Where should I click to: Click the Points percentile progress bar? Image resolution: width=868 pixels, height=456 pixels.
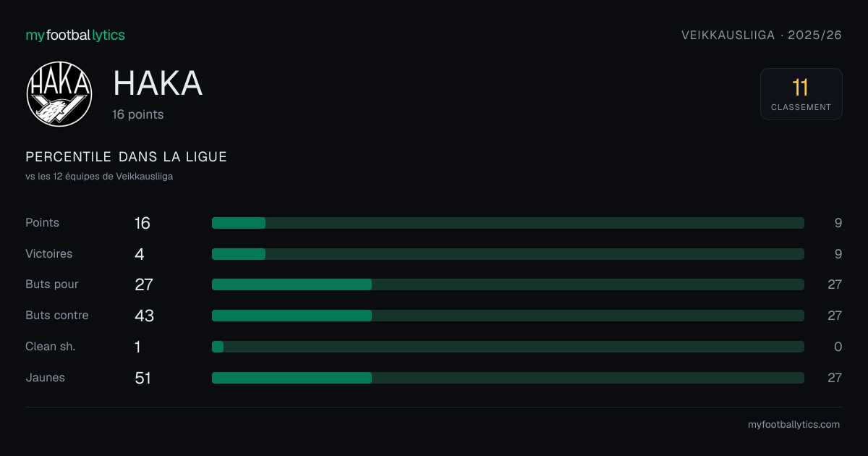point(508,223)
